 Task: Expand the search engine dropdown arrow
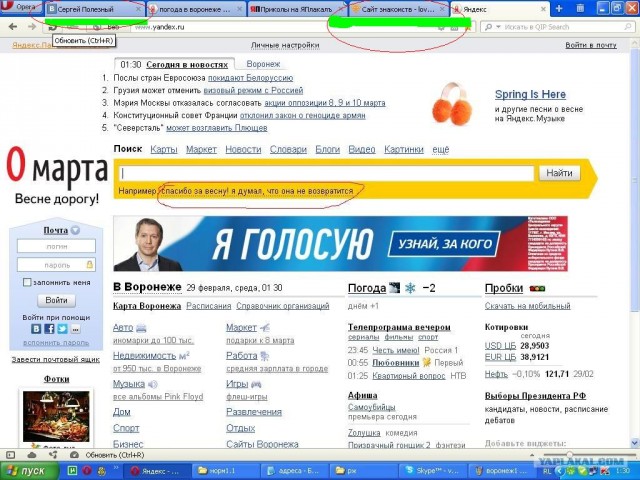click(498, 27)
